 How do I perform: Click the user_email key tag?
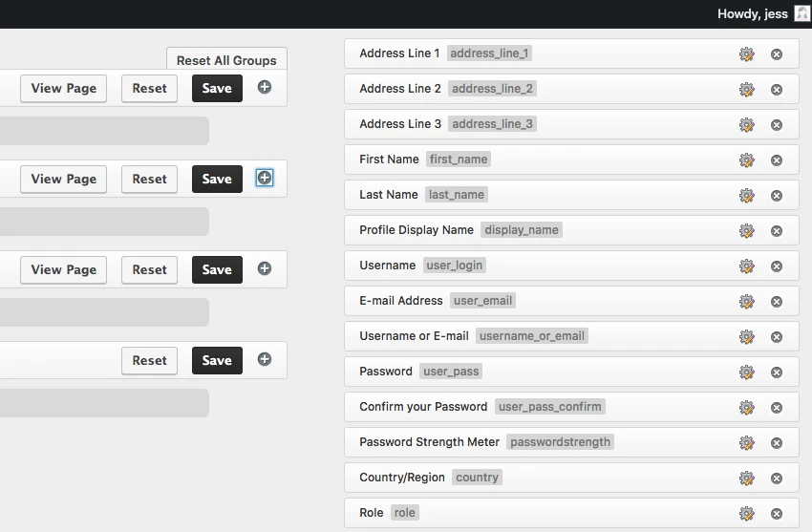[482, 301]
